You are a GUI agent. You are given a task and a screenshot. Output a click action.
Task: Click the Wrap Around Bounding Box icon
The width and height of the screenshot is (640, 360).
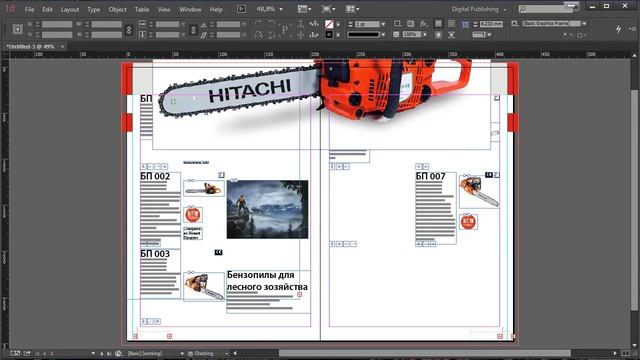[x=451, y=24]
